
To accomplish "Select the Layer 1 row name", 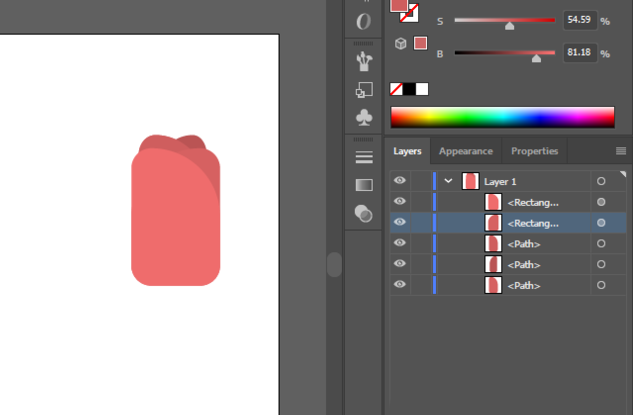I will tap(500, 182).
